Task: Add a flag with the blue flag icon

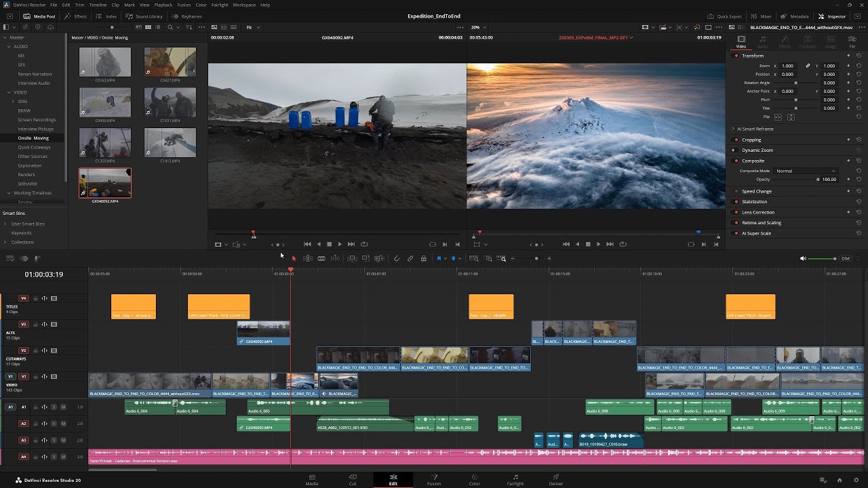Action: (x=439, y=258)
